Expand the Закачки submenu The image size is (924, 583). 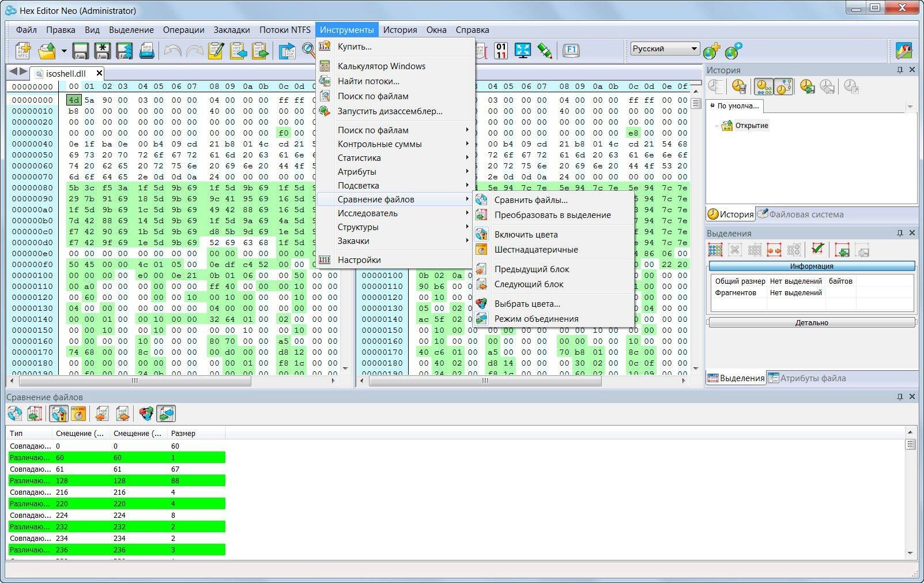click(395, 241)
